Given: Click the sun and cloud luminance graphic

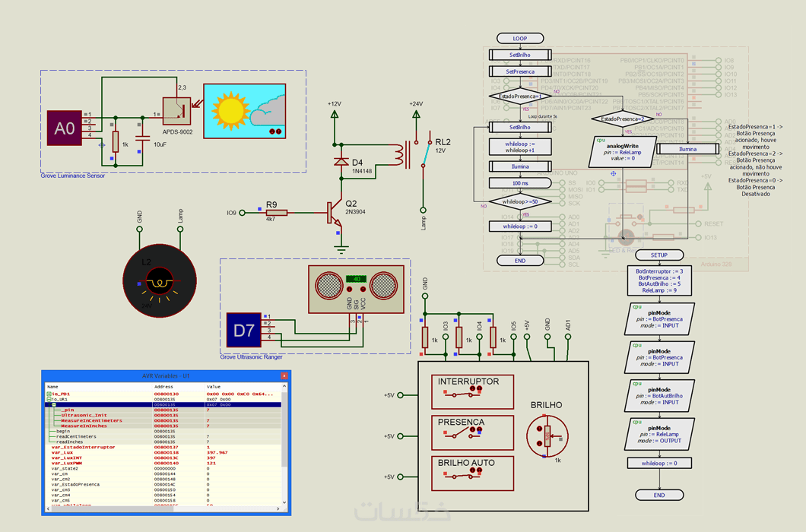Looking at the screenshot, I should tap(245, 112).
